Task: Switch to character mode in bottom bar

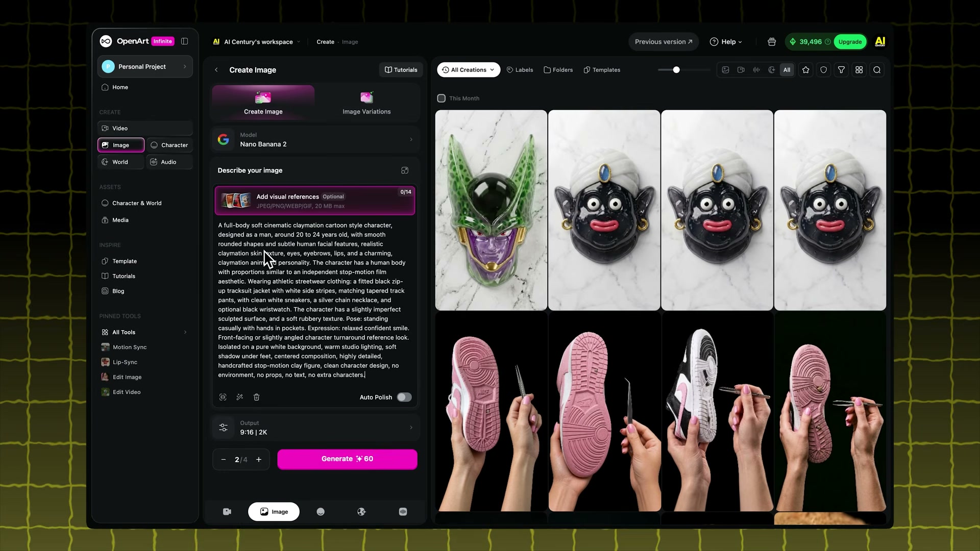Action: pos(321,512)
